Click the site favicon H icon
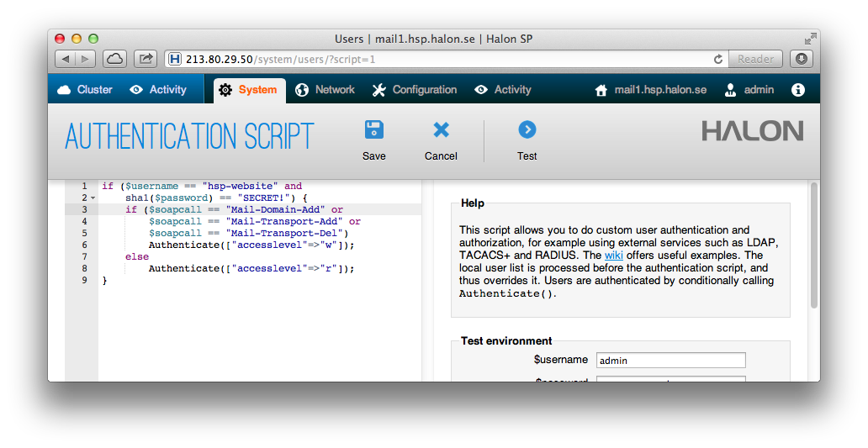The image size is (868, 448). pyautogui.click(x=175, y=59)
